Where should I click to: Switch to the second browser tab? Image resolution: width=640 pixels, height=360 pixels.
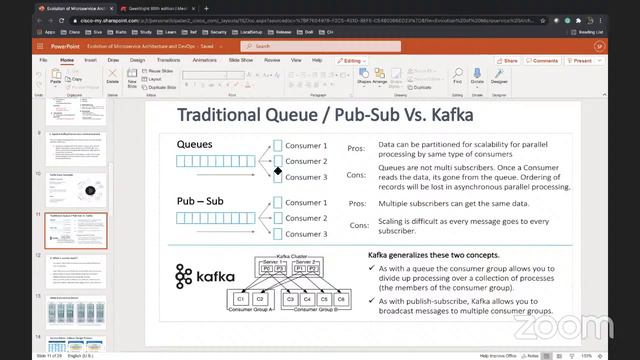pos(157,8)
